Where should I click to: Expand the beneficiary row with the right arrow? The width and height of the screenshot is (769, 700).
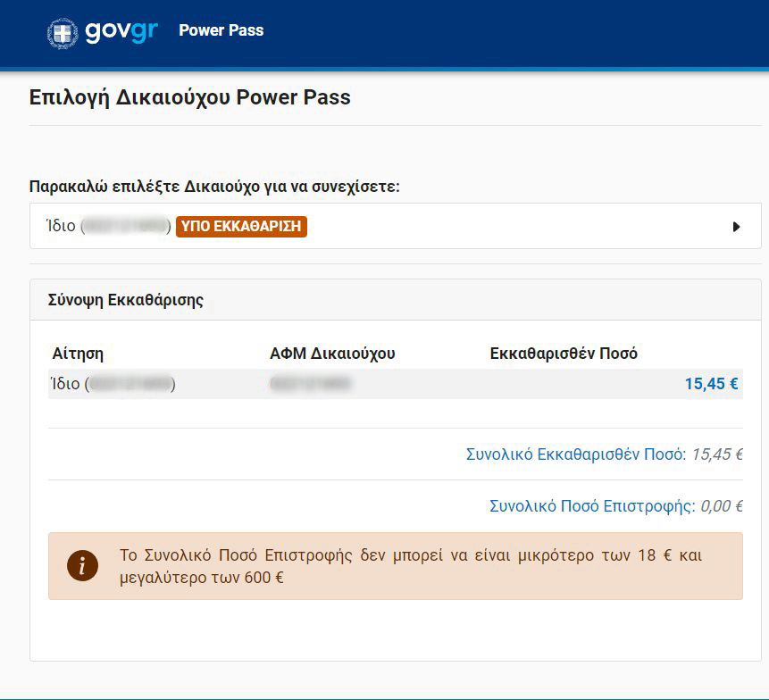pos(736,227)
